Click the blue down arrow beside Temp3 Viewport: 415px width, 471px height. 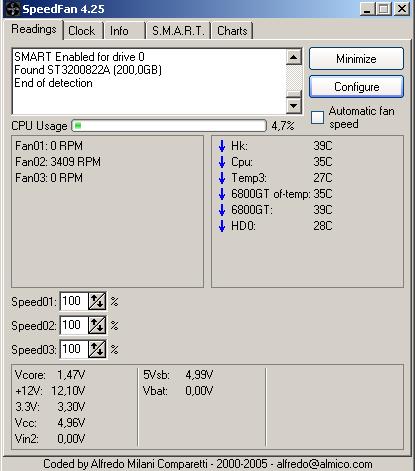[222, 178]
